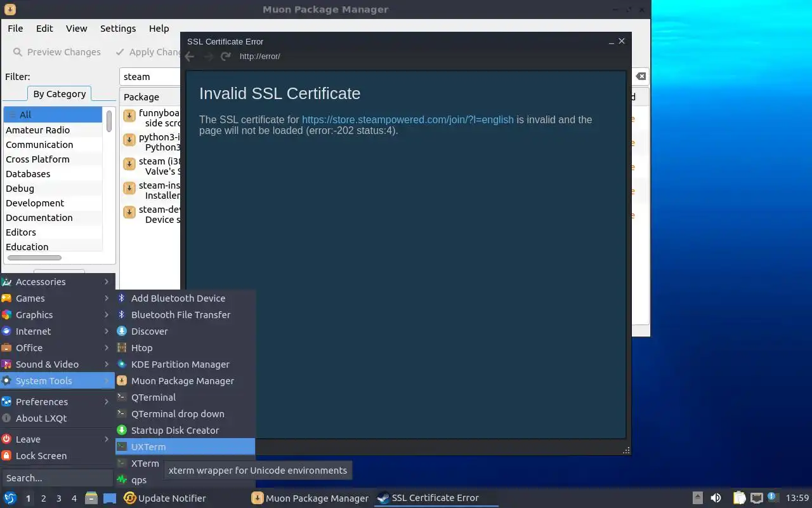Expand the Sound & Video submenu
812x508 pixels.
[57, 364]
